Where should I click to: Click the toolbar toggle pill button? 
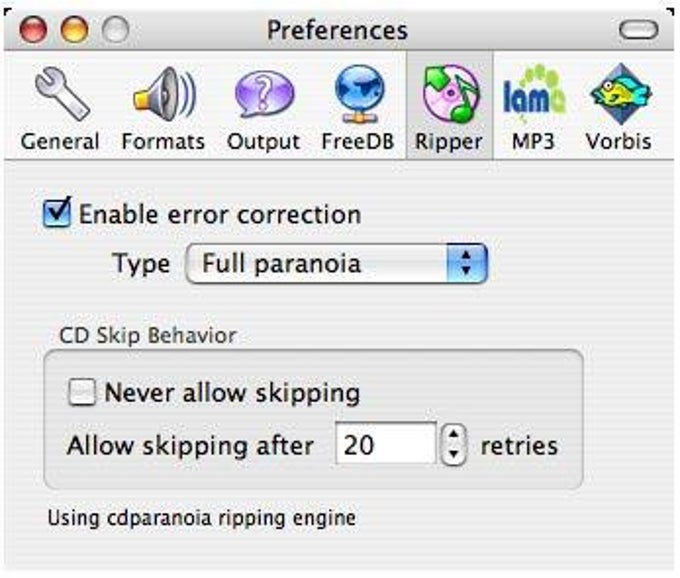pyautogui.click(x=638, y=30)
